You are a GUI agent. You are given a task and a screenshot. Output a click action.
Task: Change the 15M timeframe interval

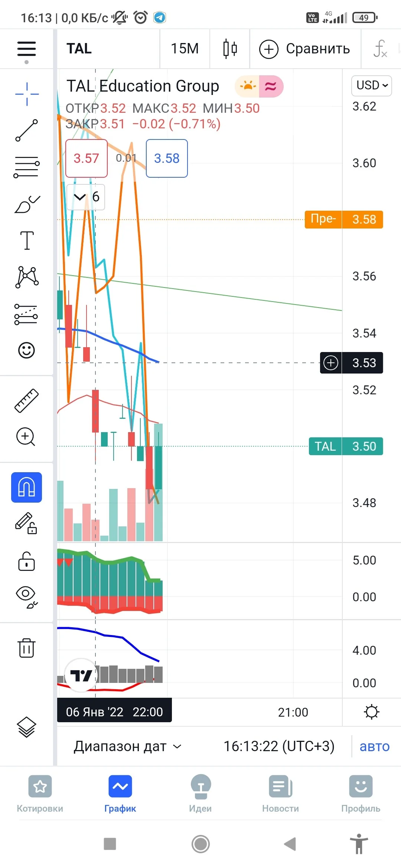point(185,49)
